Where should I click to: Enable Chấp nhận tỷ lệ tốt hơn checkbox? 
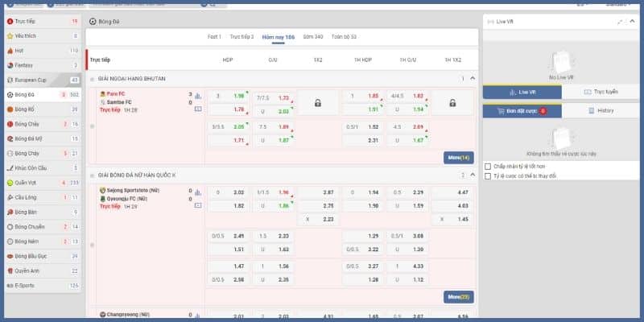point(488,167)
